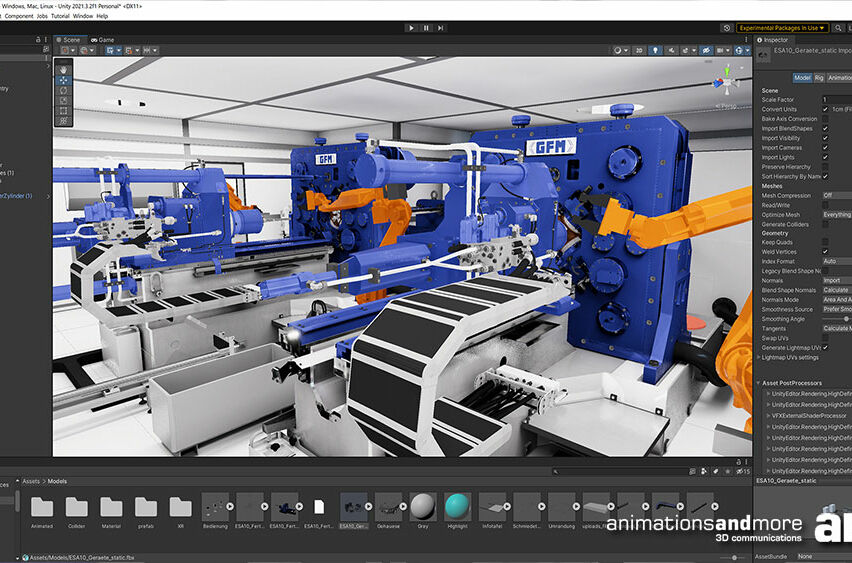Open the Animated folder in Models
The width and height of the screenshot is (852, 563).
pyautogui.click(x=42, y=511)
